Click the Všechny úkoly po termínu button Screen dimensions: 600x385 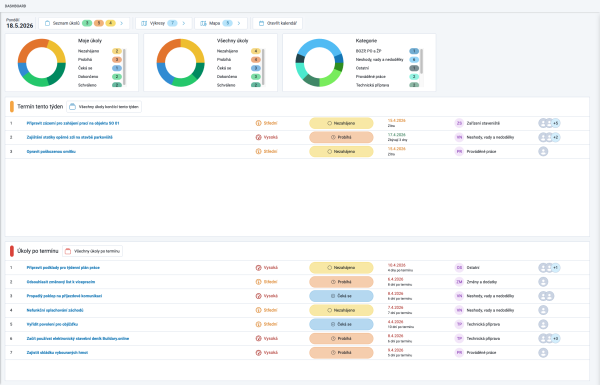click(92, 251)
